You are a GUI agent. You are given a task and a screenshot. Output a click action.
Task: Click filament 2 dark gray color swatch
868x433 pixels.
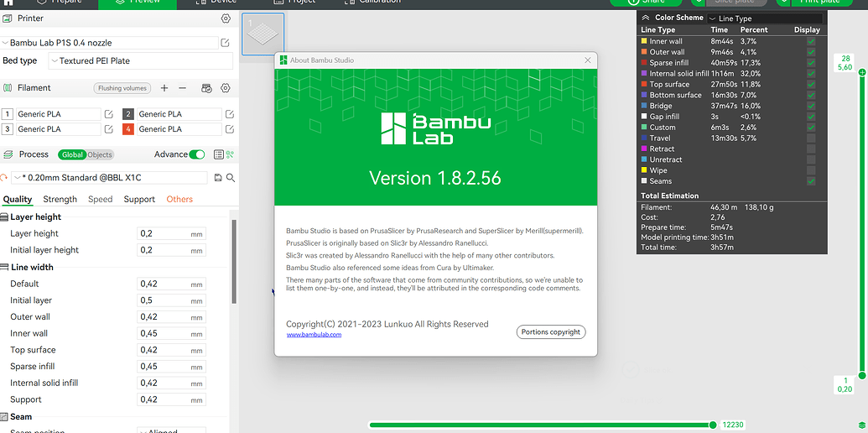(127, 114)
